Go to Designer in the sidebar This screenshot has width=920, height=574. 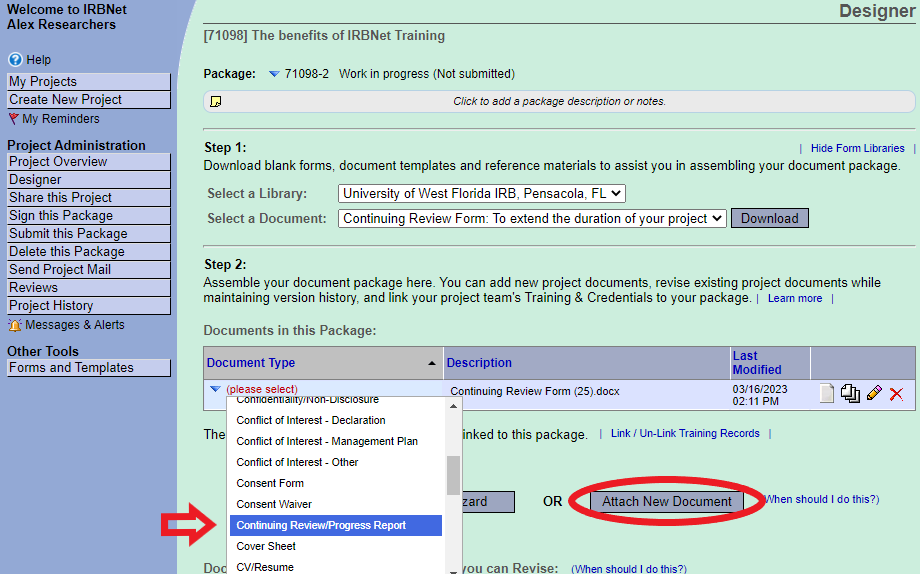tap(89, 180)
